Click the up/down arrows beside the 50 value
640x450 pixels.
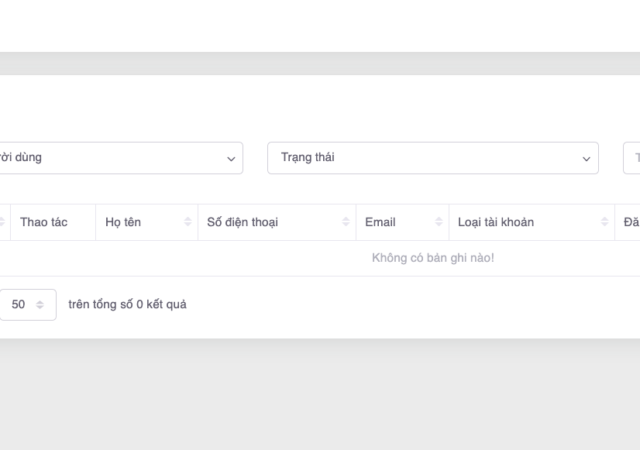[x=41, y=305]
